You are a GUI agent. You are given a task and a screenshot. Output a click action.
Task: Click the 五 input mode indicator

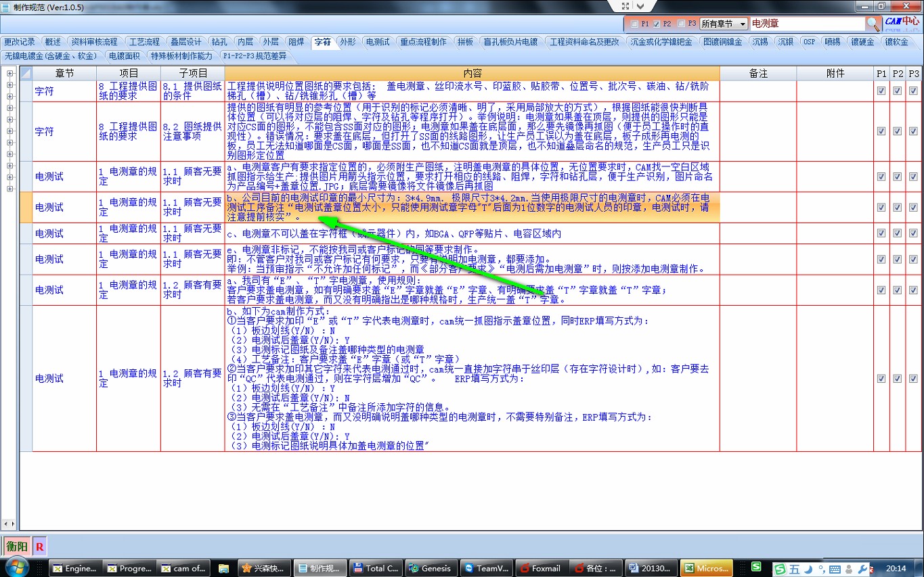(x=793, y=569)
